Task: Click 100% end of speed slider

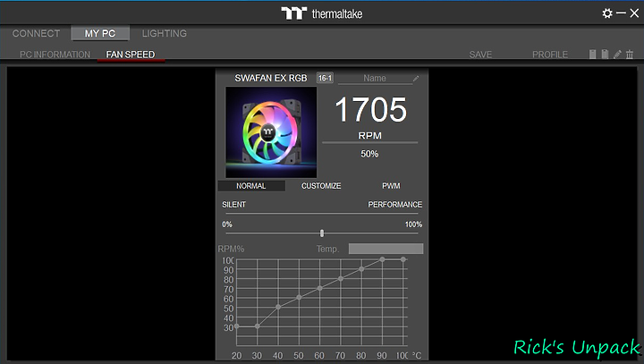Action: pos(413,224)
